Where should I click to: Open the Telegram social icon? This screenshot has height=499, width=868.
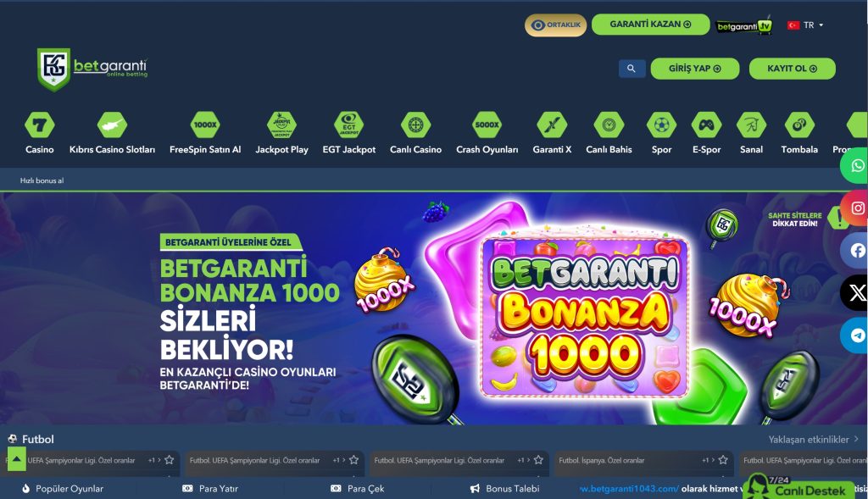tap(856, 335)
